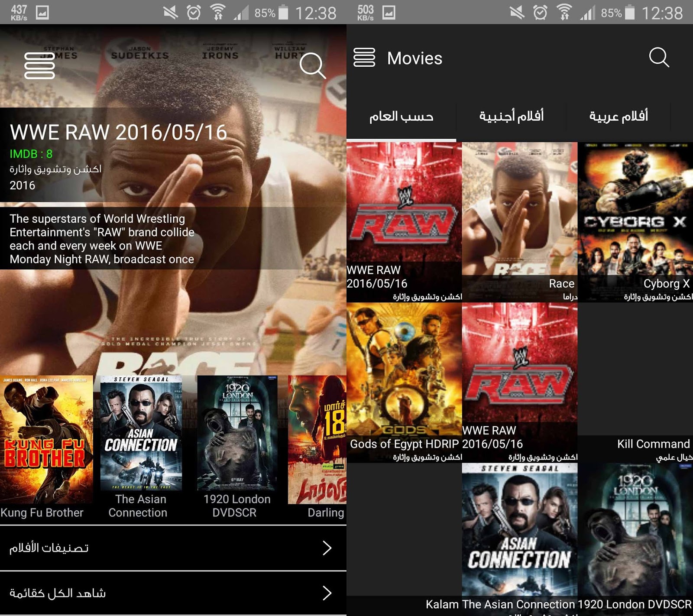Tap the battery icon in right status bar
Viewport: 693px width, 616px height.
click(x=630, y=13)
